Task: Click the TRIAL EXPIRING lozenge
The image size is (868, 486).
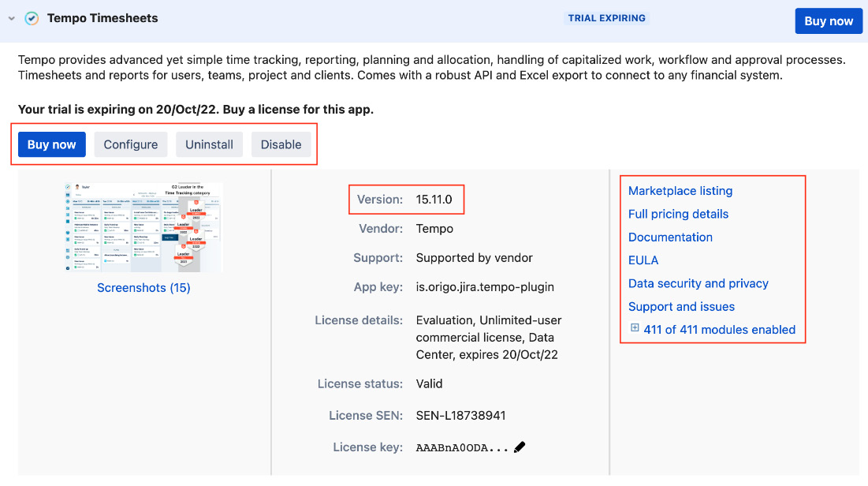Action: tap(607, 17)
